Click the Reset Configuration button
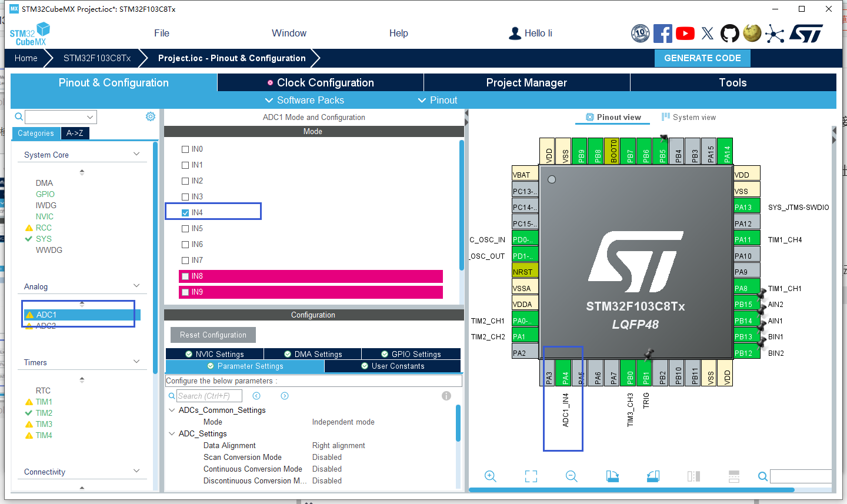This screenshot has height=504, width=847. point(213,335)
